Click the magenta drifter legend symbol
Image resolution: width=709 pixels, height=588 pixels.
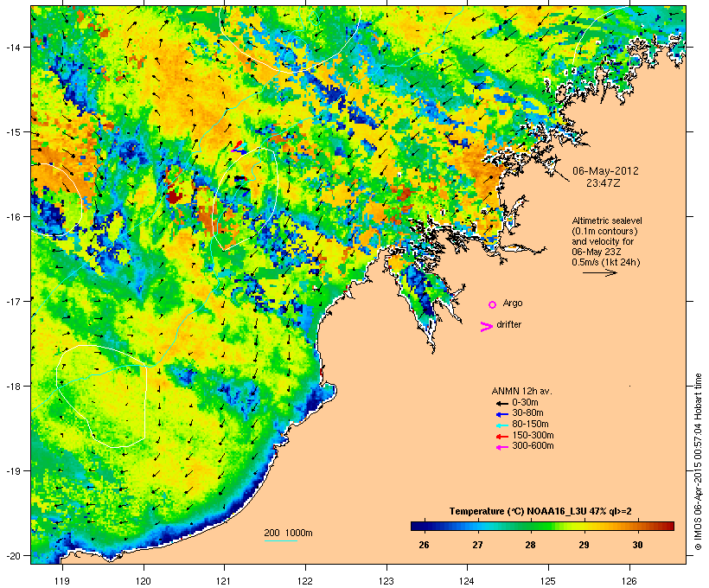pyautogui.click(x=486, y=327)
